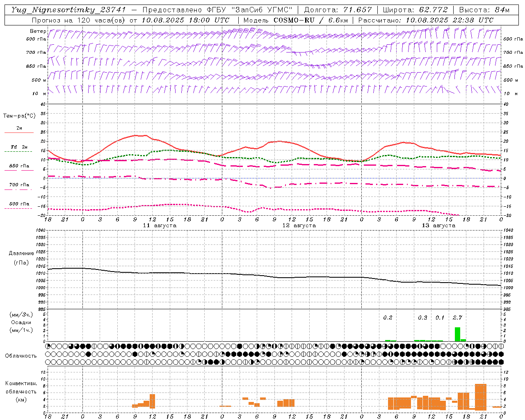The height and width of the screenshot is (420, 525).
Task: Click the "2.7" precipitation amount value
Action: click(457, 317)
